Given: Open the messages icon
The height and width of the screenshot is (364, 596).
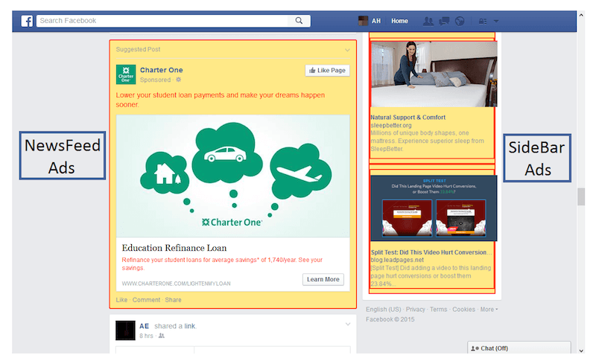Looking at the screenshot, I should [x=444, y=22].
